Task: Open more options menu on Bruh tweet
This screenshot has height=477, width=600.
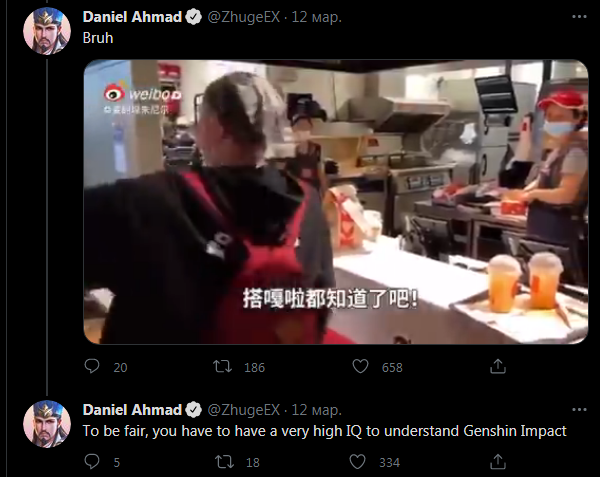Action: click(x=579, y=16)
